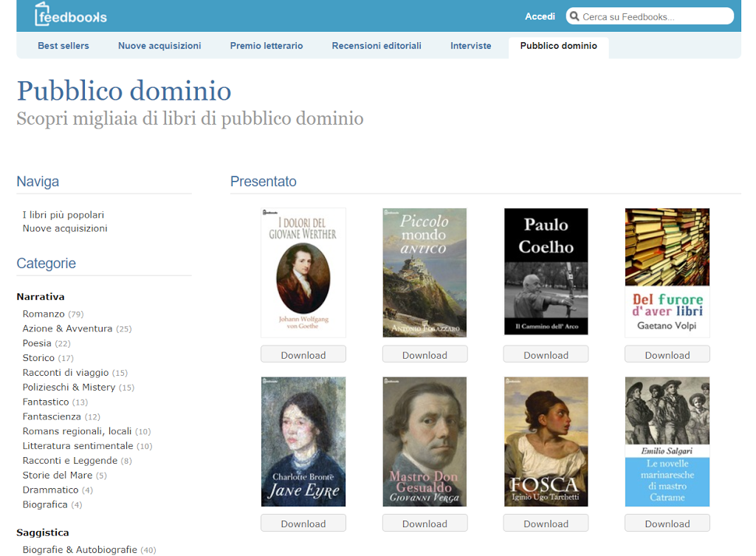Click the search magnifier icon

pyautogui.click(x=574, y=16)
